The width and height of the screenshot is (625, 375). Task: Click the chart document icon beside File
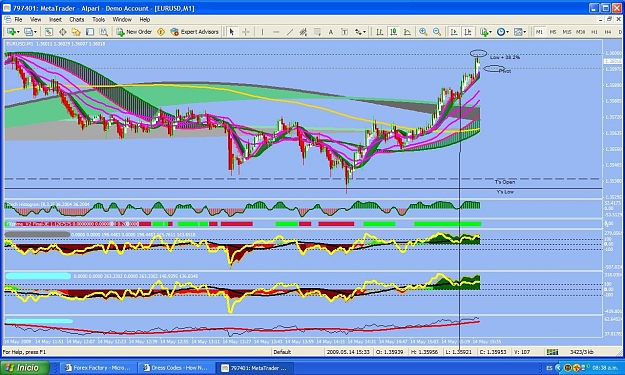(7, 20)
